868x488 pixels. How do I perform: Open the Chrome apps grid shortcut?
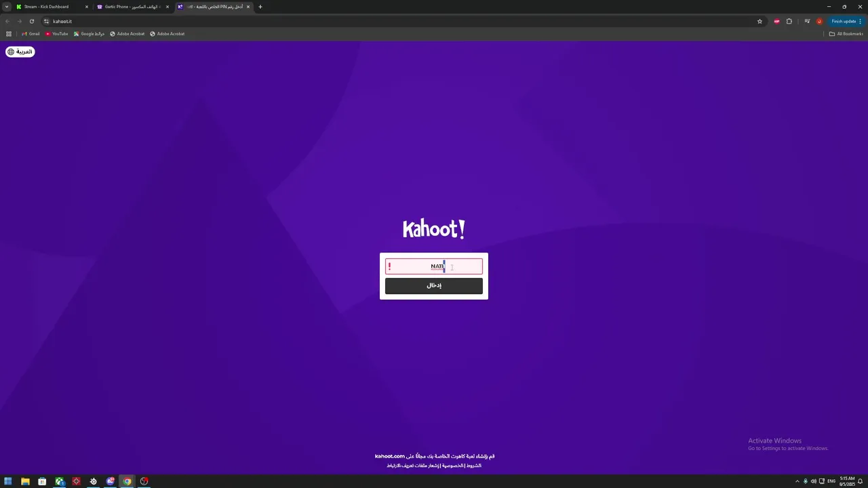coord(9,34)
